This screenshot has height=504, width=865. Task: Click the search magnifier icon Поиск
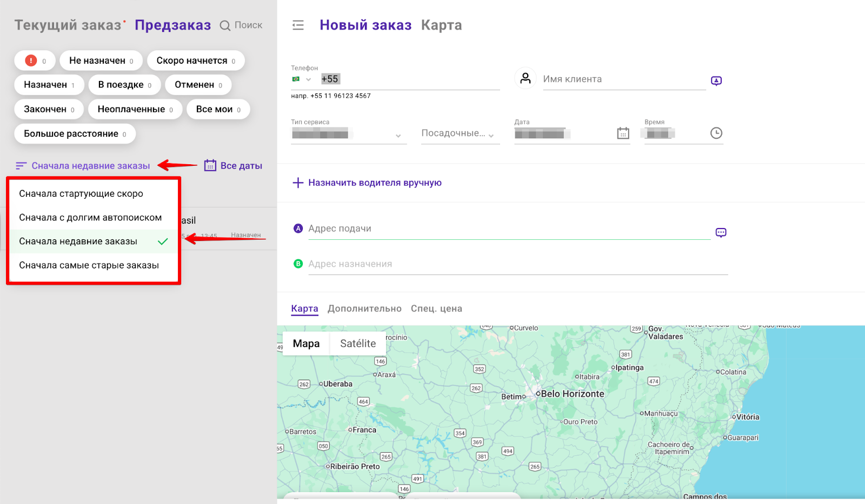pyautogui.click(x=225, y=26)
